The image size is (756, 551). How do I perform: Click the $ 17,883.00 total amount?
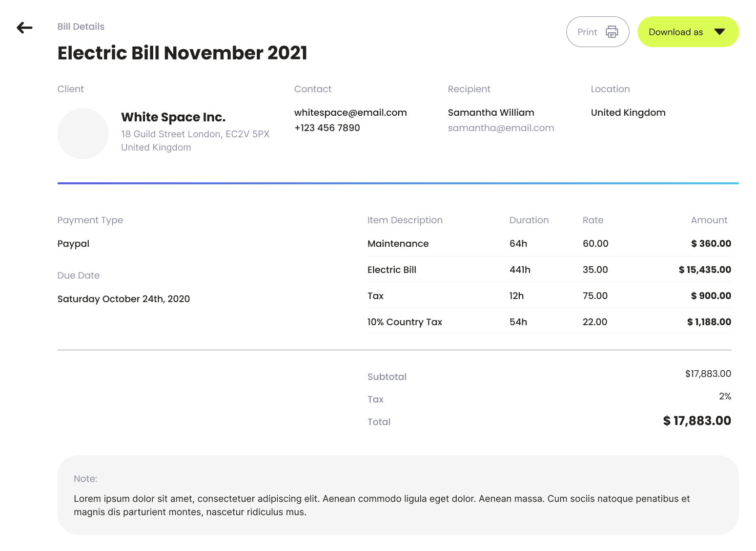[697, 421]
